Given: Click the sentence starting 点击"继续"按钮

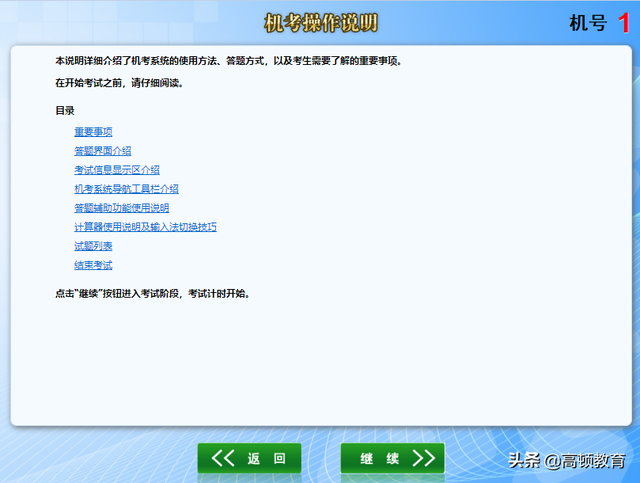Looking at the screenshot, I should 152,294.
